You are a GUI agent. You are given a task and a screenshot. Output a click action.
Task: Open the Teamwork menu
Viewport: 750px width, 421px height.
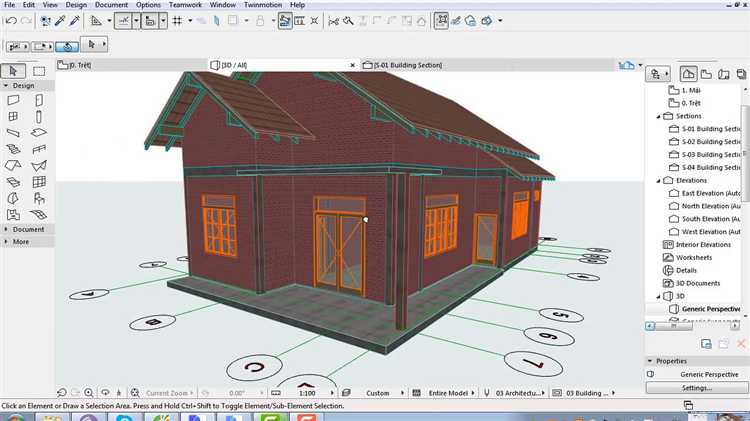tap(185, 5)
